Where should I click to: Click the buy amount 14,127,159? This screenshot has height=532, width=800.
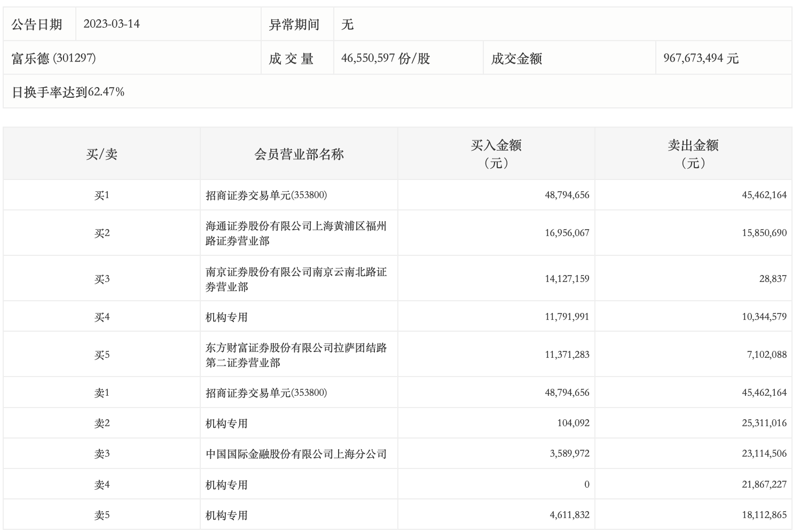(x=567, y=279)
